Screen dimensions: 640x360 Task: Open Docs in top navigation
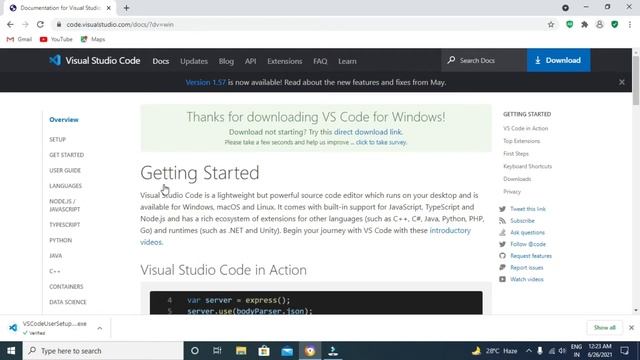click(161, 61)
